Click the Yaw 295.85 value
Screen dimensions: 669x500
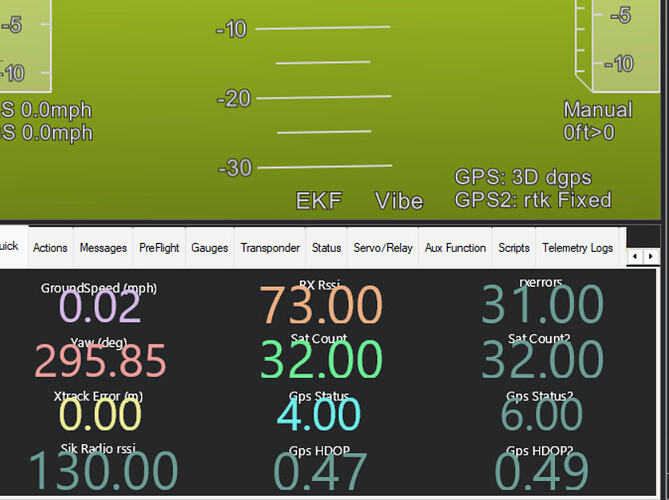[101, 361]
